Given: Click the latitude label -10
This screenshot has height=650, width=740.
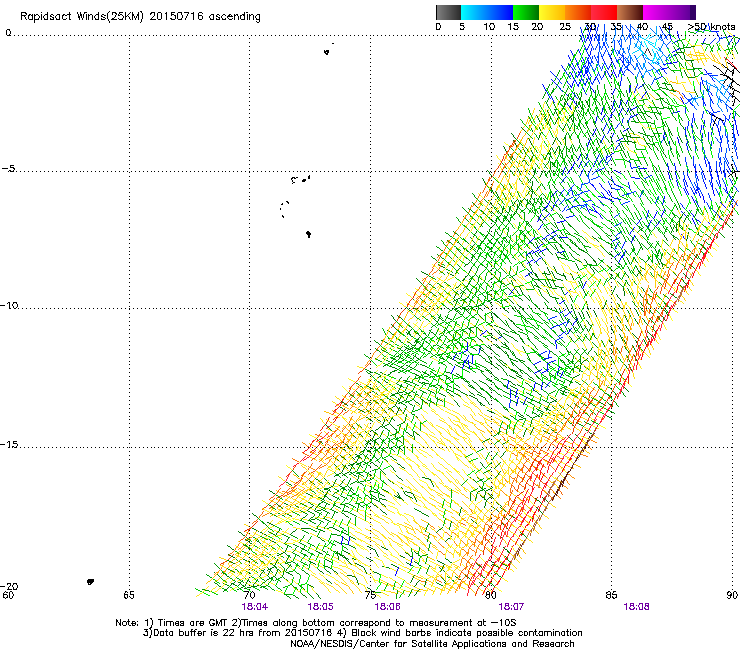Looking at the screenshot, I should tap(9, 305).
